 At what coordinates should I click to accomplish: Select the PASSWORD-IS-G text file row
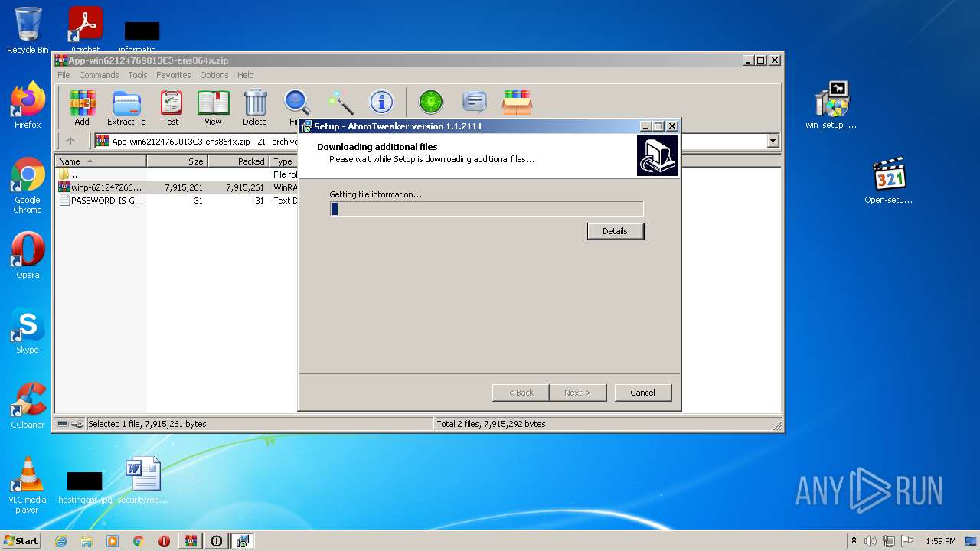[178, 201]
